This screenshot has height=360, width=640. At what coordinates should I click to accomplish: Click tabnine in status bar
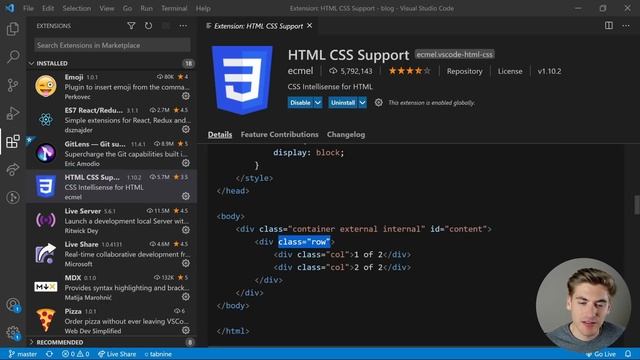pos(158,354)
